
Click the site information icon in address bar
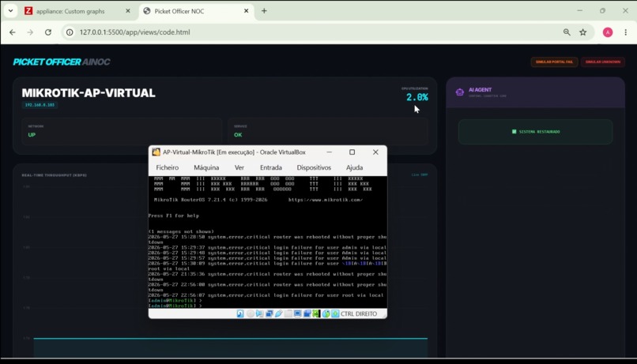(x=70, y=32)
